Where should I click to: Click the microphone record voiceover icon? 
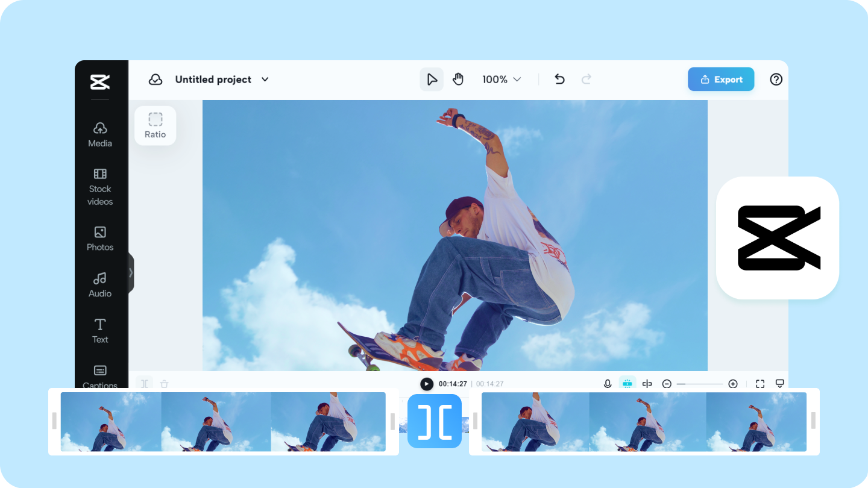(608, 384)
